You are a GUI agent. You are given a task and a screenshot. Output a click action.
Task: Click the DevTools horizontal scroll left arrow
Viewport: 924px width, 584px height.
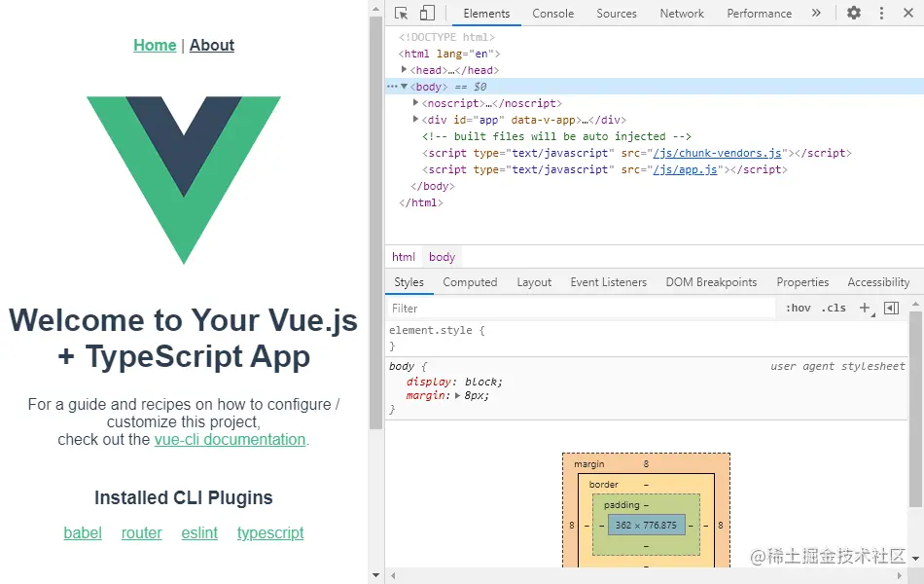[393, 576]
